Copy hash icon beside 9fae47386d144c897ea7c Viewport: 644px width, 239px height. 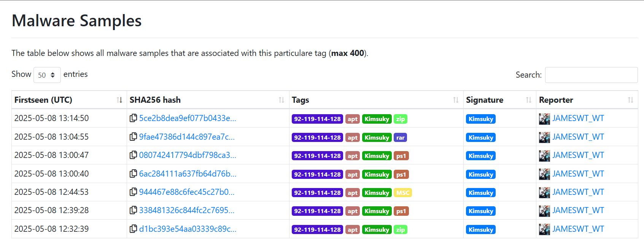coord(133,137)
